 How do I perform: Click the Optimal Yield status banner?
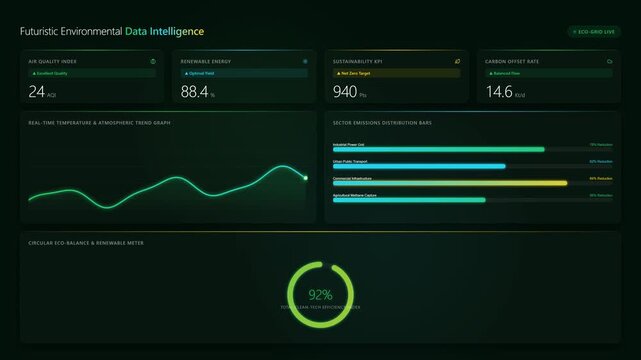(244, 74)
